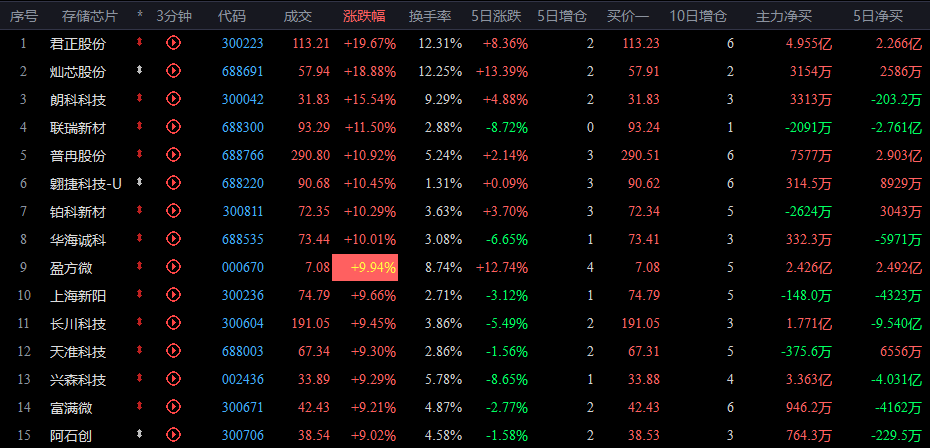The width and height of the screenshot is (930, 448).
Task: Select the 联瑞新材 stock name
Action: [78, 128]
